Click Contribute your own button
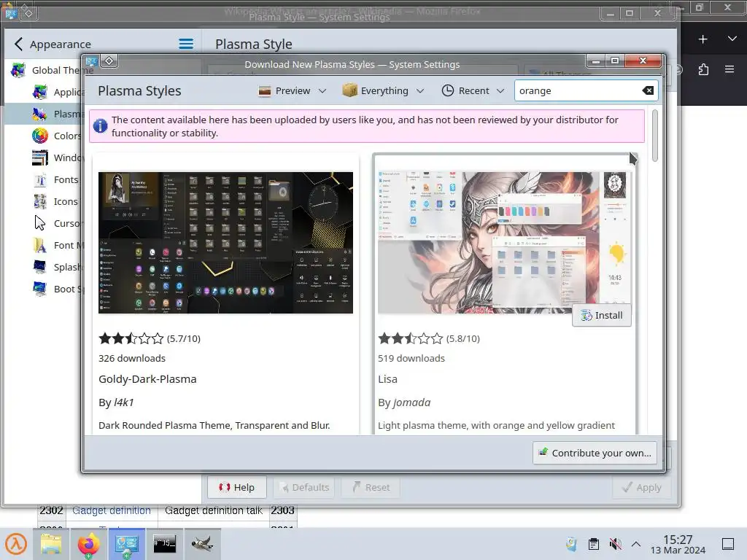The image size is (747, 560). coord(595,453)
